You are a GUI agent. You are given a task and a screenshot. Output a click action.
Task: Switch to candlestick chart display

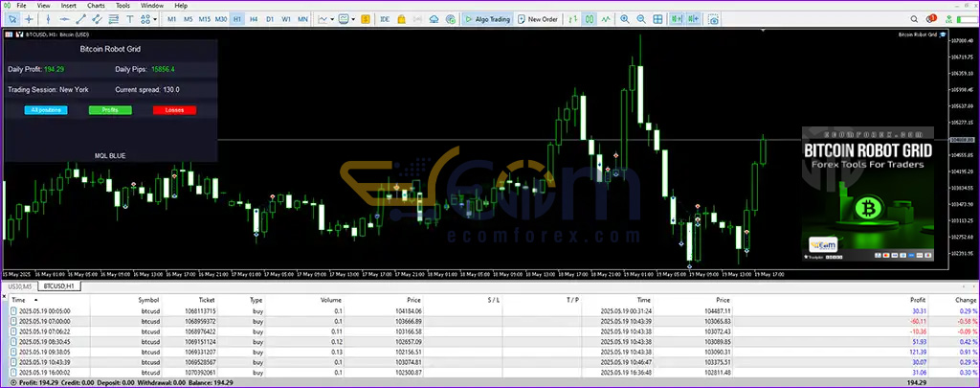pyautogui.click(x=590, y=19)
